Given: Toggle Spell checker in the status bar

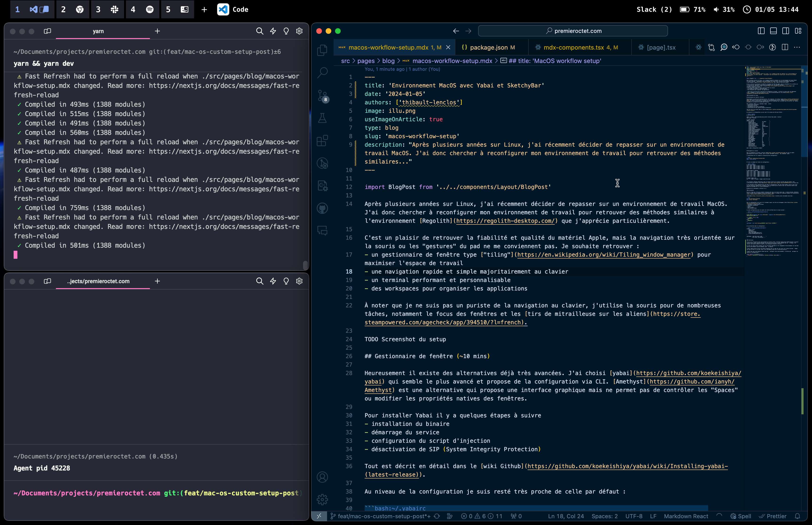Looking at the screenshot, I should click(741, 516).
